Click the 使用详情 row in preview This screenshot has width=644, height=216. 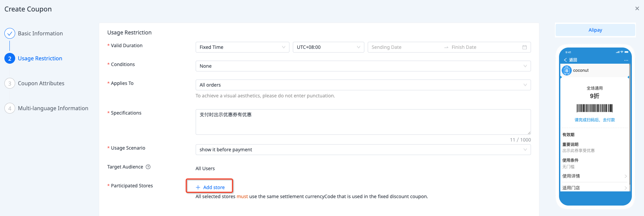click(x=594, y=176)
